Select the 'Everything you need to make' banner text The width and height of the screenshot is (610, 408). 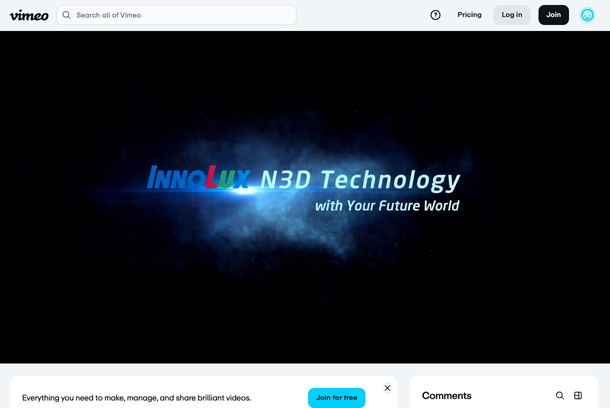(x=137, y=398)
